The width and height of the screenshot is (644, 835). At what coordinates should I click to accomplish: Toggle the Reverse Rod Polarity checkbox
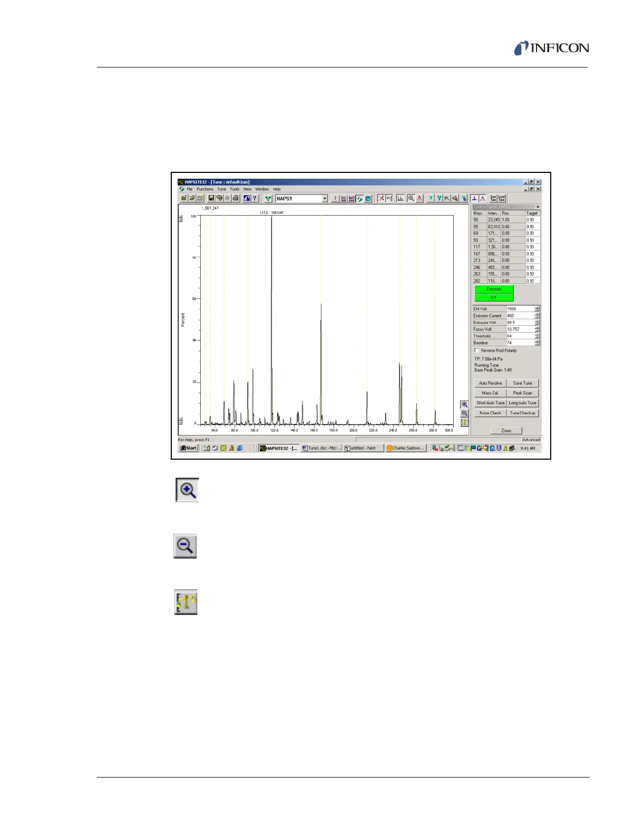click(x=476, y=351)
